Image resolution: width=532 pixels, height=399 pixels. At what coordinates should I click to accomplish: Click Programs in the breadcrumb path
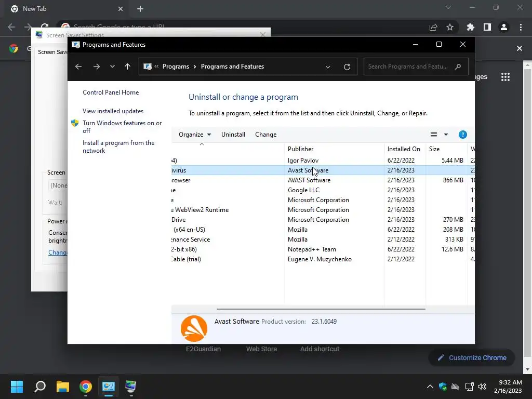(x=176, y=66)
